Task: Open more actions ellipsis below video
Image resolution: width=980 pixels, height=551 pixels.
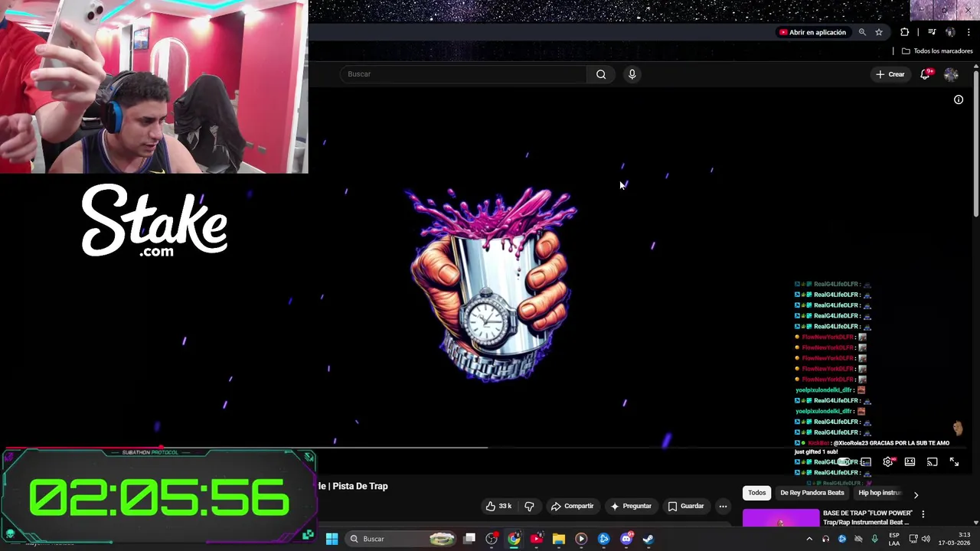Action: tap(723, 506)
